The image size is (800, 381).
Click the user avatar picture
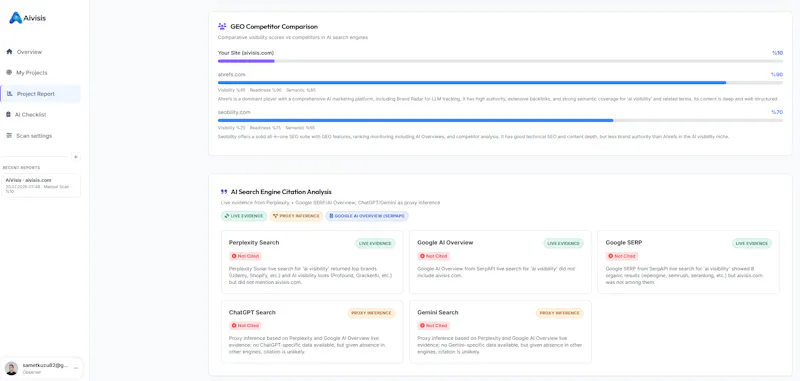click(11, 368)
